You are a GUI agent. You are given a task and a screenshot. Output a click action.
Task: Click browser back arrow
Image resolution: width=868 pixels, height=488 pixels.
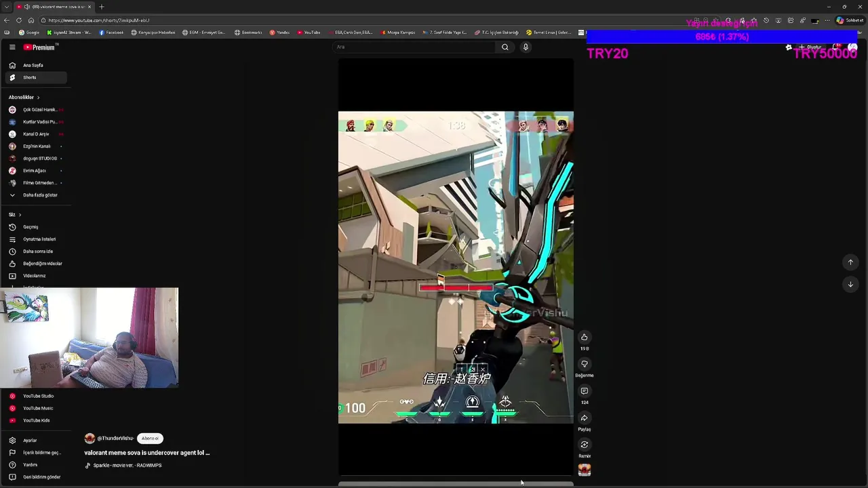(7, 20)
